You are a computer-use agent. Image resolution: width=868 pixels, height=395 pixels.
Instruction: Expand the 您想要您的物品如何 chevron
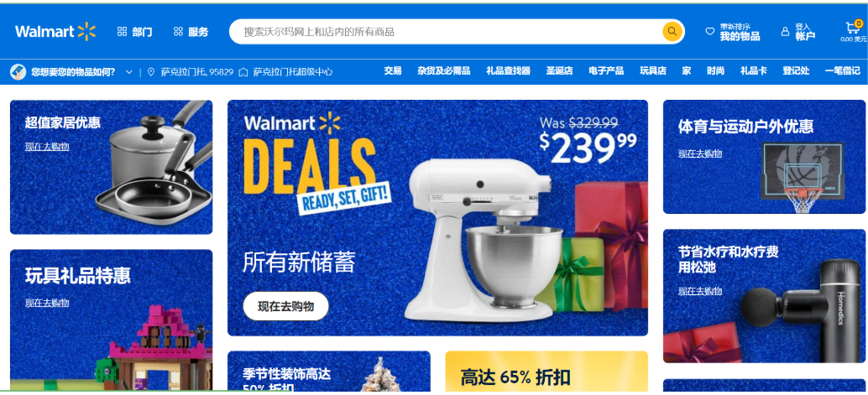tap(129, 72)
